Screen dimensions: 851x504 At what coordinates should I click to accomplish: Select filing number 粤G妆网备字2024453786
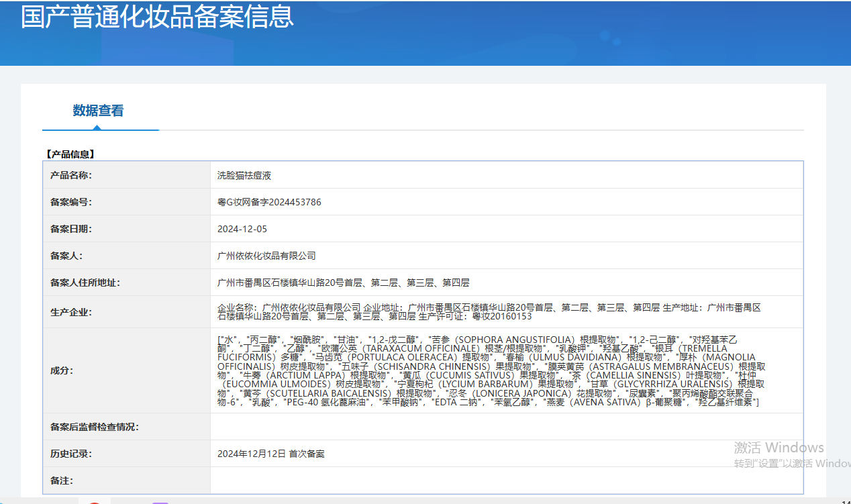tap(269, 202)
